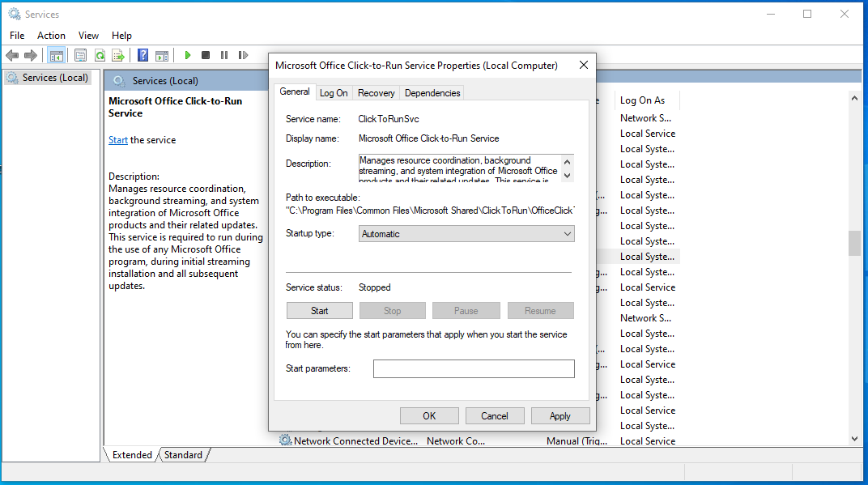Open the Action menu
This screenshot has height=485, width=868.
[x=52, y=36]
